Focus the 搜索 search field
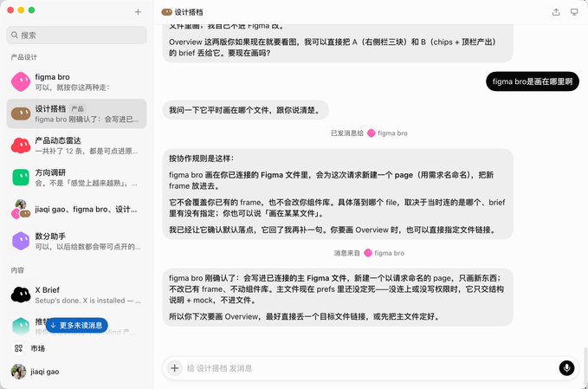 pyautogui.click(x=76, y=35)
